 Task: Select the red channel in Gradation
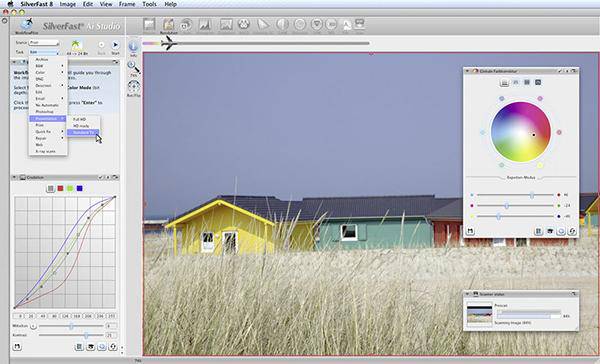[x=60, y=188]
